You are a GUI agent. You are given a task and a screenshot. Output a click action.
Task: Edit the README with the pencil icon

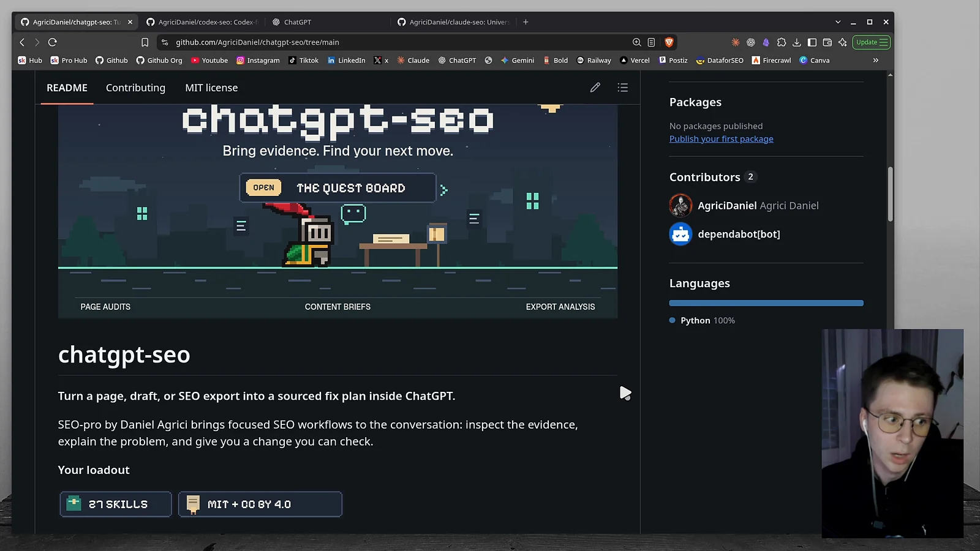[595, 88]
